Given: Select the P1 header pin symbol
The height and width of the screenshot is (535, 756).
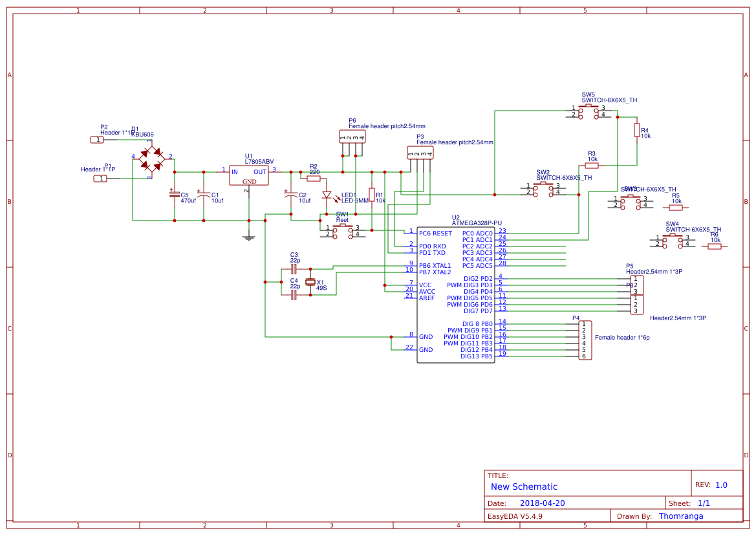Looking at the screenshot, I should tap(100, 179).
